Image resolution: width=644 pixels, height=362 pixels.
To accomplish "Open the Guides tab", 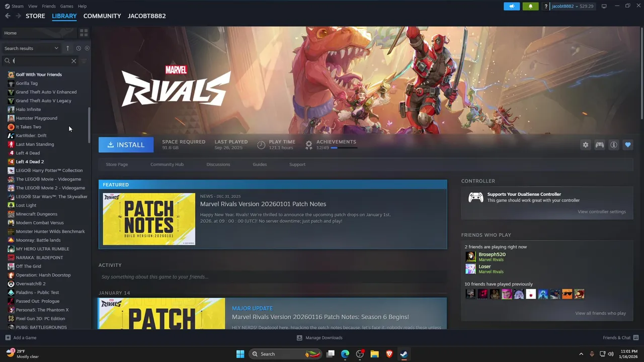I will pos(260,164).
